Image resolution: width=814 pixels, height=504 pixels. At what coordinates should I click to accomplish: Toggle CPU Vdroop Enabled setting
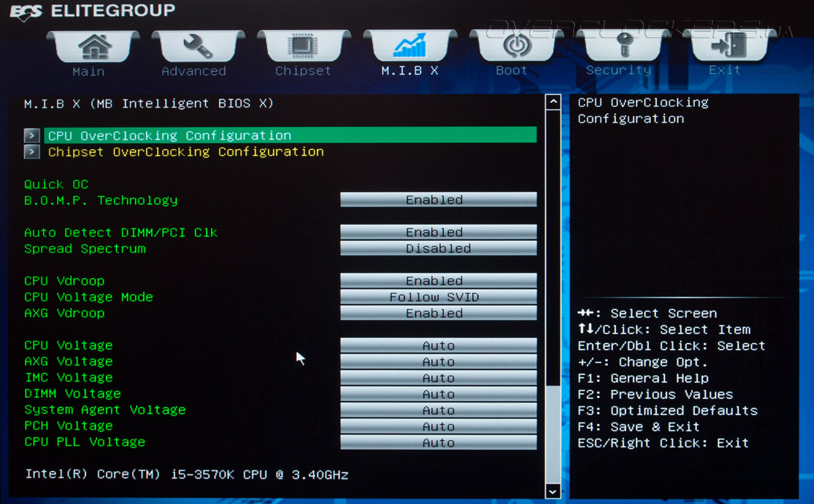[x=438, y=281]
